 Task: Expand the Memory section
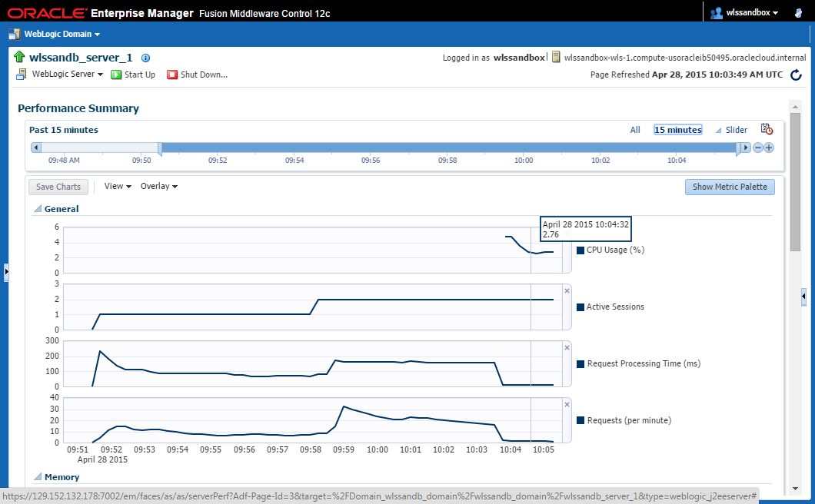point(37,477)
